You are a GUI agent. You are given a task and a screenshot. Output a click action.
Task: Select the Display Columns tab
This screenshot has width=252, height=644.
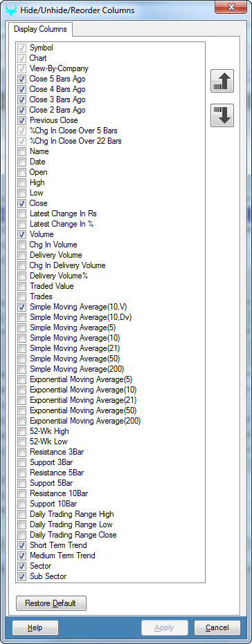(x=41, y=29)
